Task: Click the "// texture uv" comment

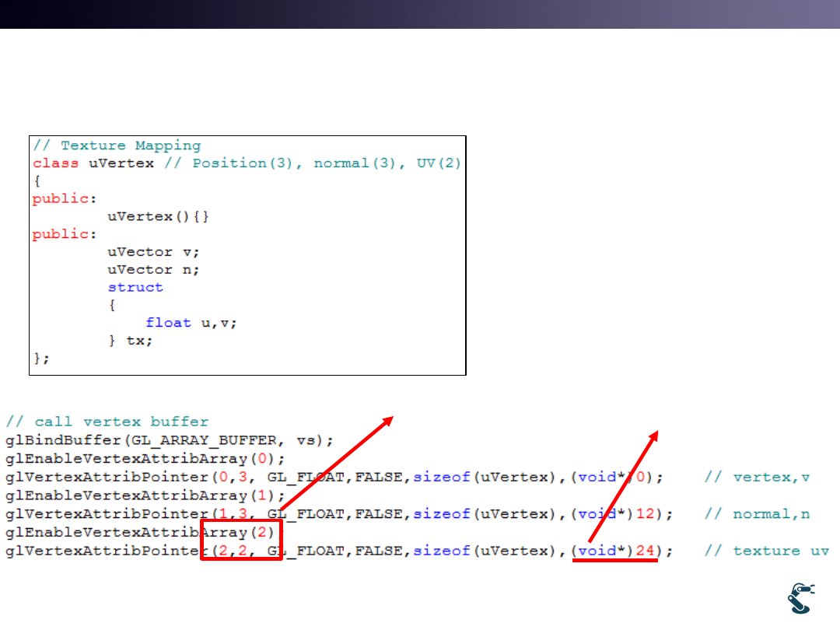Action: point(767,551)
